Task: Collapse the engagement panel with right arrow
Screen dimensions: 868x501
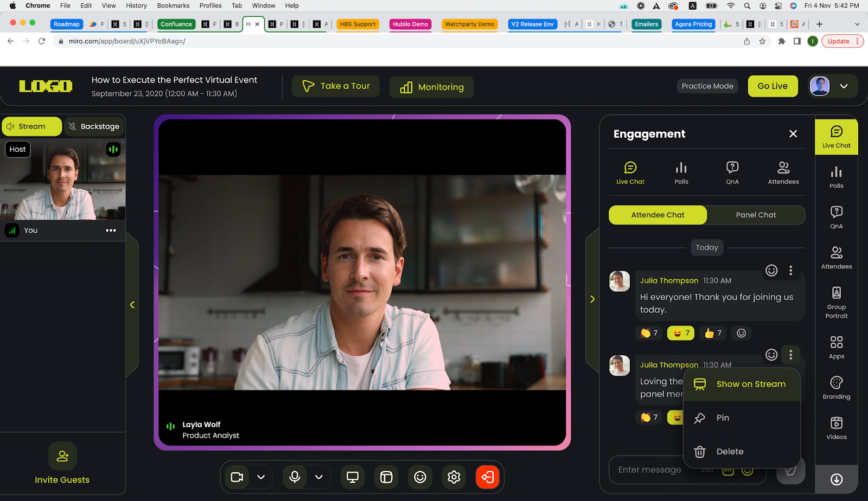Action: 592,299
